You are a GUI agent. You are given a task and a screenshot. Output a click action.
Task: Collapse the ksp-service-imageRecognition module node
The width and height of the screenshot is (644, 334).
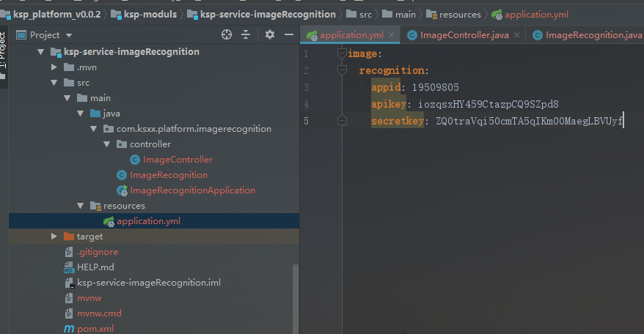point(40,52)
